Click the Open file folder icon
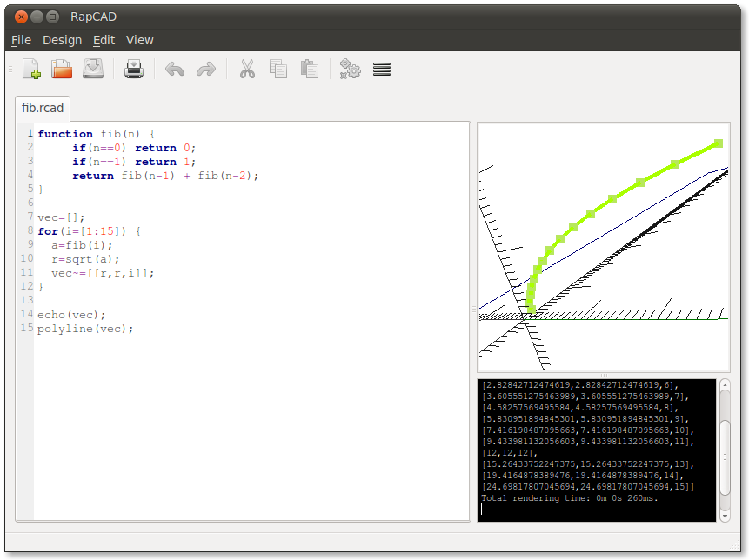Screen dimensions: 749x560 click(61, 69)
